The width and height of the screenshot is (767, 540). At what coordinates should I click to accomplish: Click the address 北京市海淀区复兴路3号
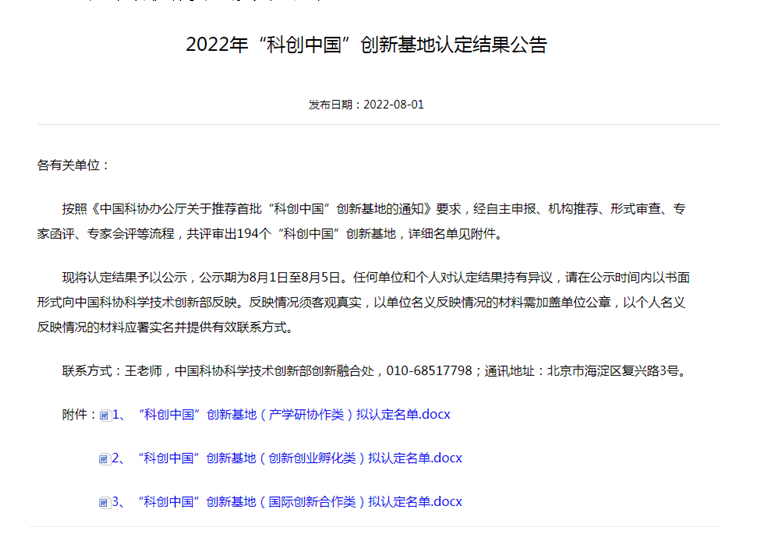point(614,371)
